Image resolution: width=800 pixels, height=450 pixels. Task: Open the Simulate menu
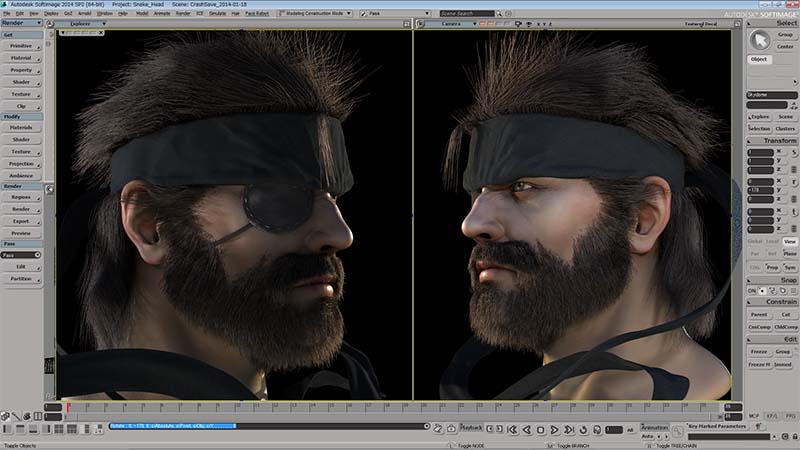coord(217,14)
